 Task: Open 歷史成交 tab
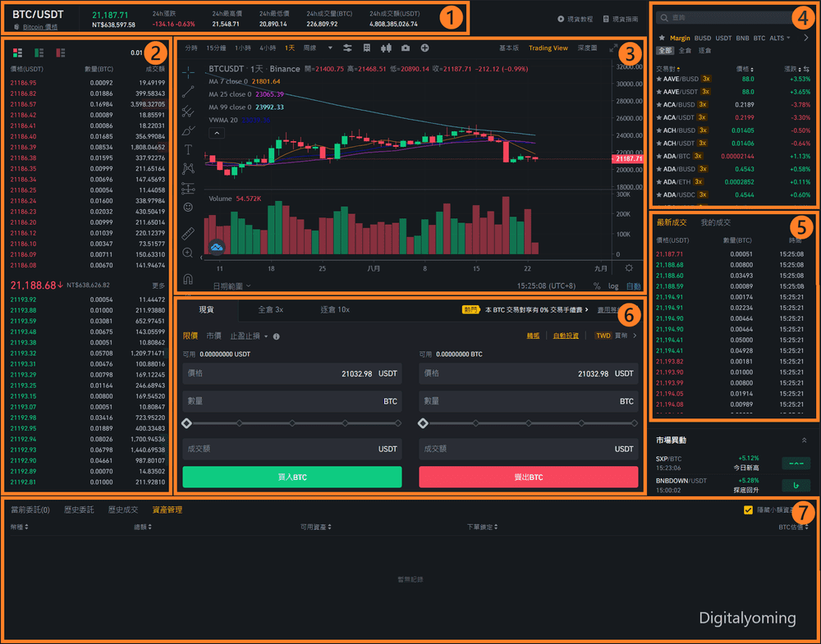123,509
